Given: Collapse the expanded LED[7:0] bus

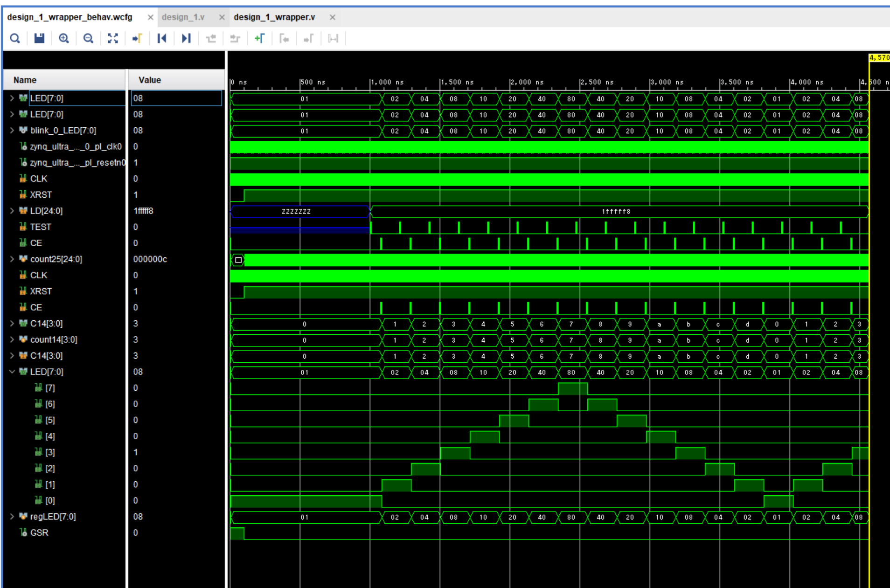Looking at the screenshot, I should (12, 372).
